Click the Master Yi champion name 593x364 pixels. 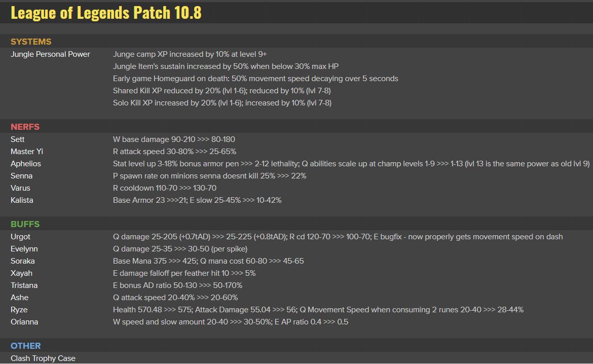click(x=27, y=152)
